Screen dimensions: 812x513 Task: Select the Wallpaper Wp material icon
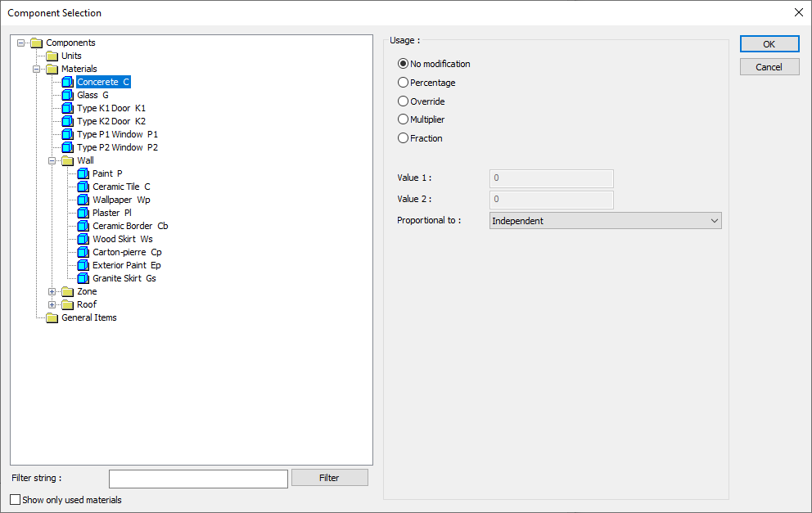(x=83, y=200)
